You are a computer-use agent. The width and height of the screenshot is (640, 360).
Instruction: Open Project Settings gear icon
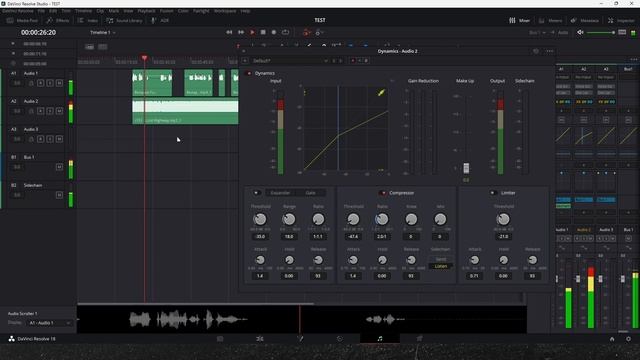(629, 339)
